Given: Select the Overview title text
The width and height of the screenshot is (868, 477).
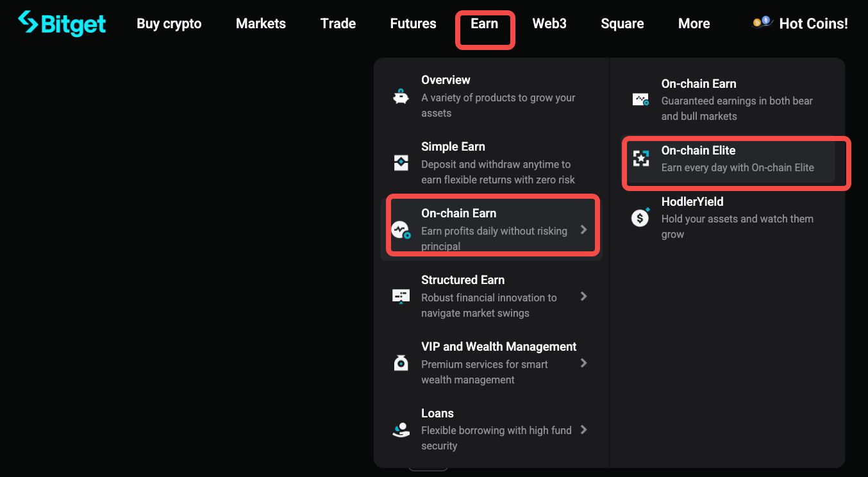Looking at the screenshot, I should click(446, 80).
